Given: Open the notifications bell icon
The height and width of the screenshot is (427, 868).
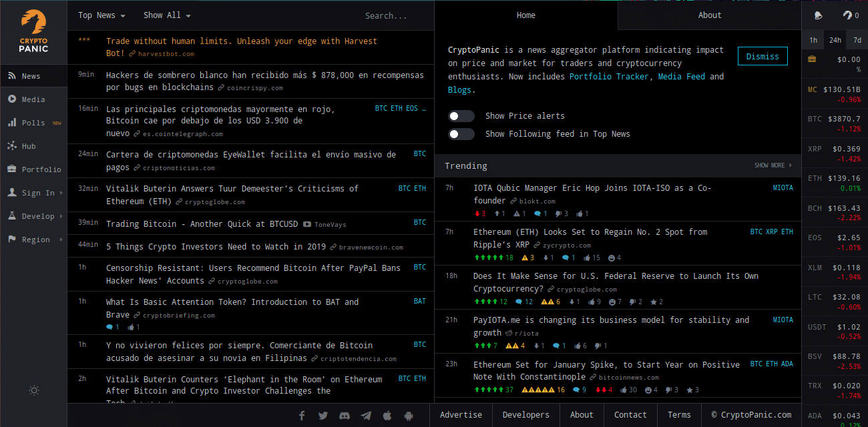Looking at the screenshot, I should tap(819, 15).
